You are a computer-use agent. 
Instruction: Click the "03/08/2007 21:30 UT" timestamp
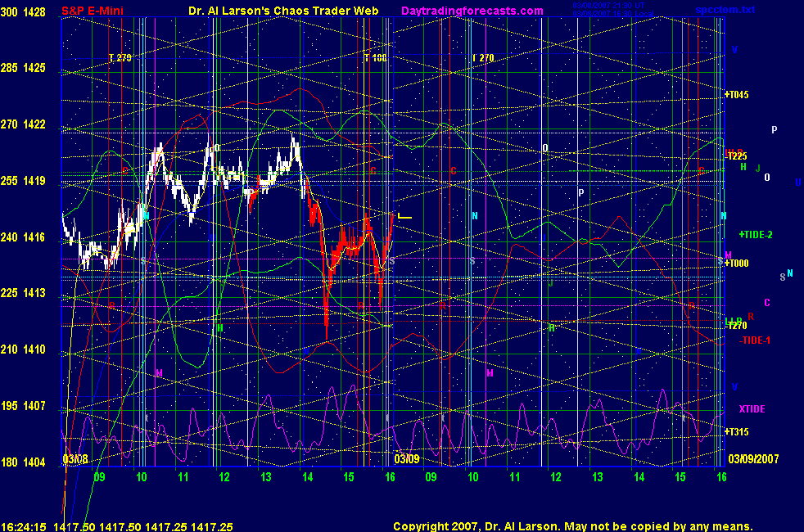coord(608,6)
